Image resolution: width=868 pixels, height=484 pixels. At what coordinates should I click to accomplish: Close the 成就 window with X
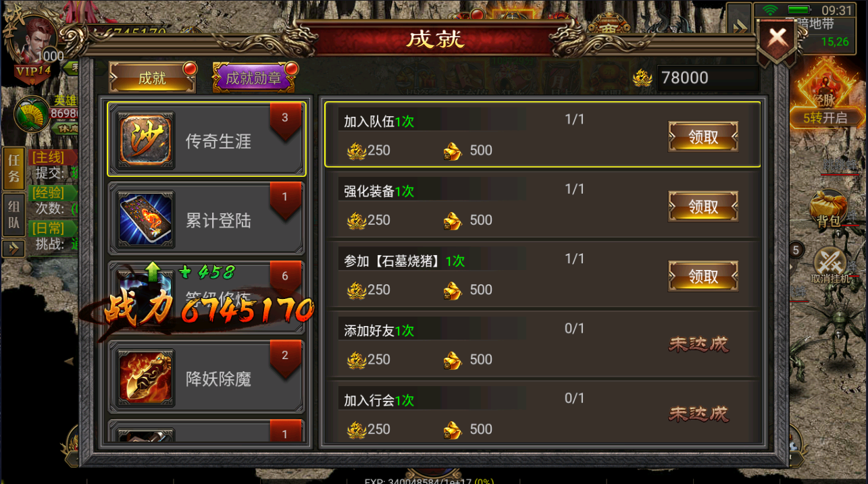pos(777,39)
